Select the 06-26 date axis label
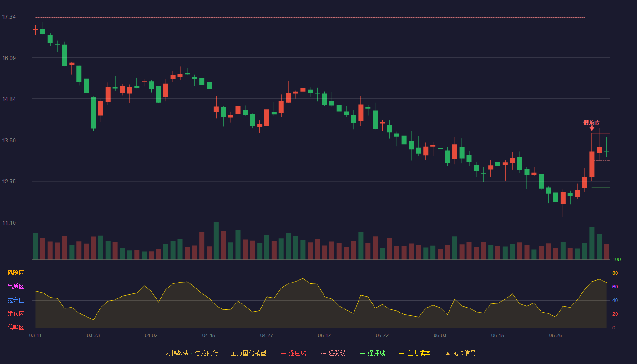637x364 pixels. pyautogui.click(x=556, y=335)
